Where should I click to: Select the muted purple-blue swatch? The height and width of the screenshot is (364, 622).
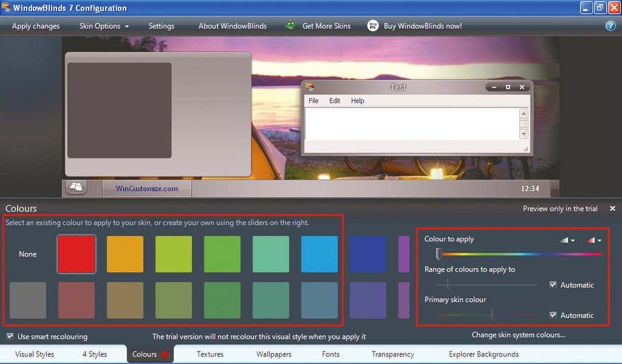[x=368, y=300]
